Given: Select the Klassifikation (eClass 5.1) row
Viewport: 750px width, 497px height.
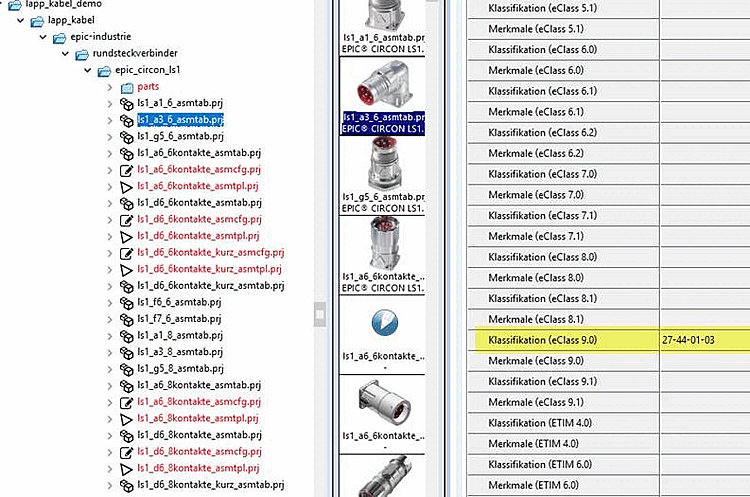Looking at the screenshot, I should [x=608, y=9].
